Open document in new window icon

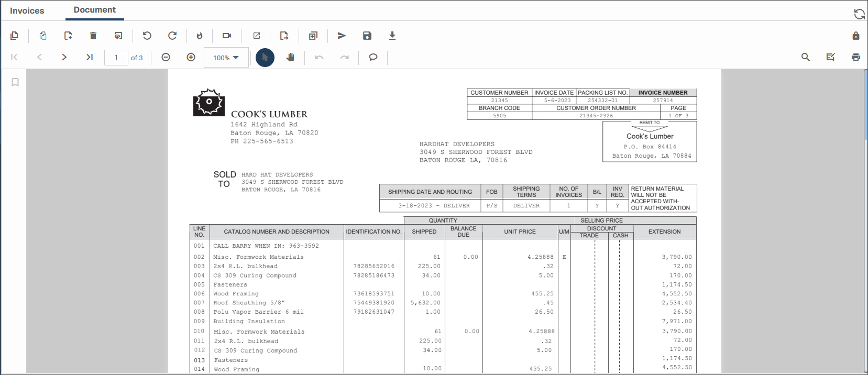(x=257, y=36)
